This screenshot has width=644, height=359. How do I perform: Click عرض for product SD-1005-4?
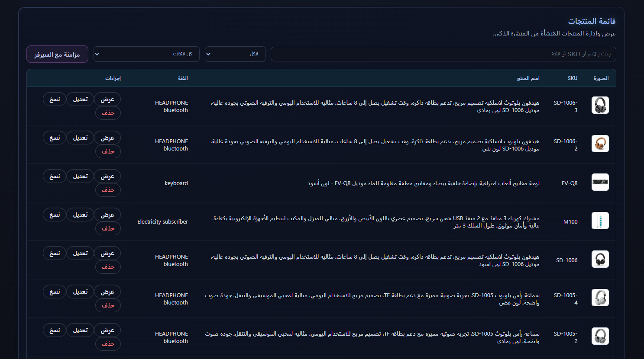[107, 291]
